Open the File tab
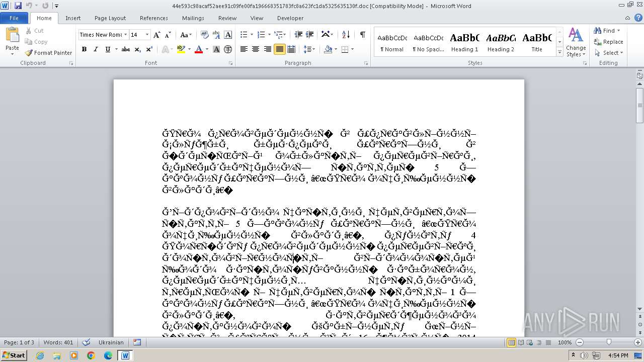 14,18
